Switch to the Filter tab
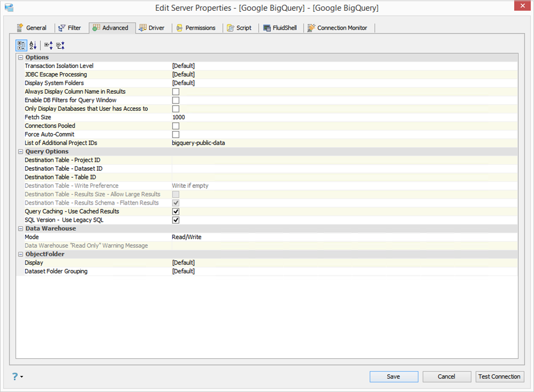534x392 pixels. tap(70, 28)
